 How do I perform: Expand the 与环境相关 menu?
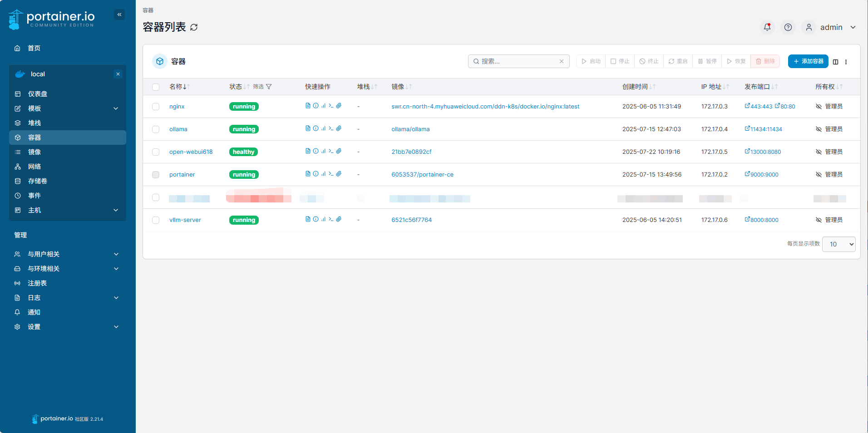click(68, 269)
